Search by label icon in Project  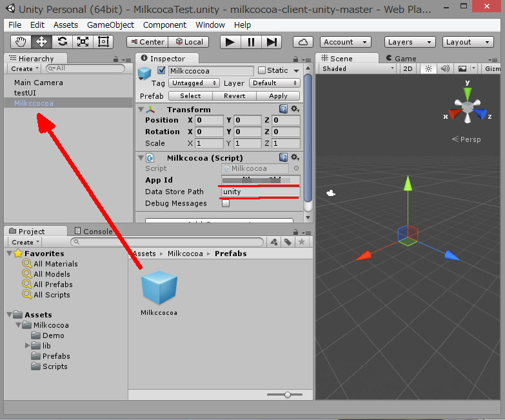[x=288, y=242]
